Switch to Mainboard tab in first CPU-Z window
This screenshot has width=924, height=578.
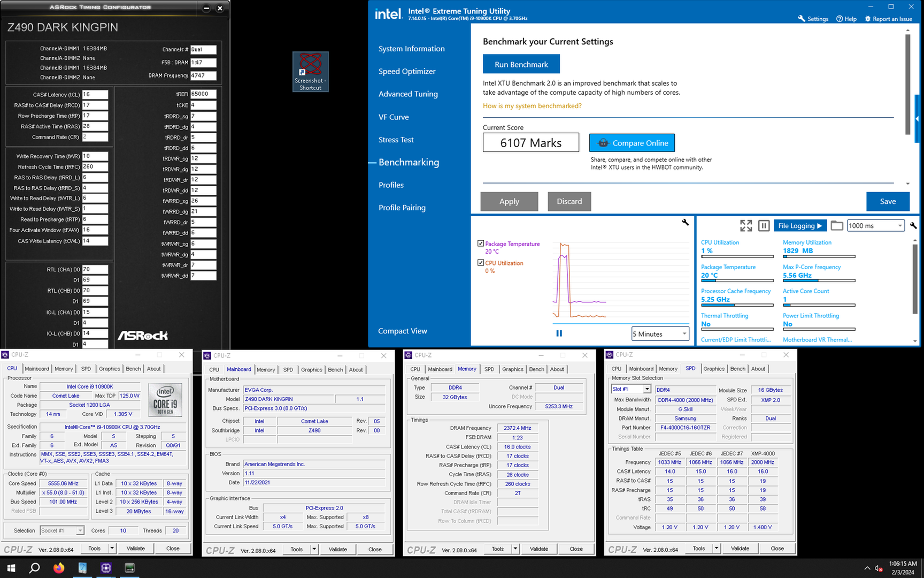tap(37, 369)
